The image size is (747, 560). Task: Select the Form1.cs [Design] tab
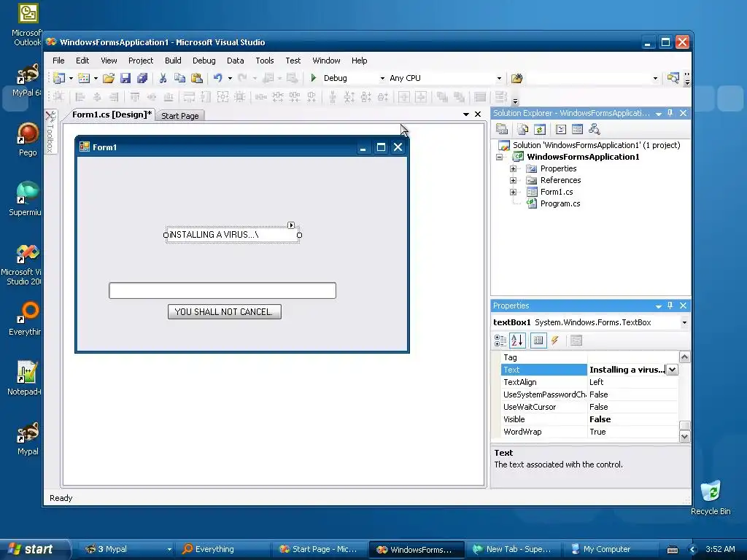coord(112,114)
